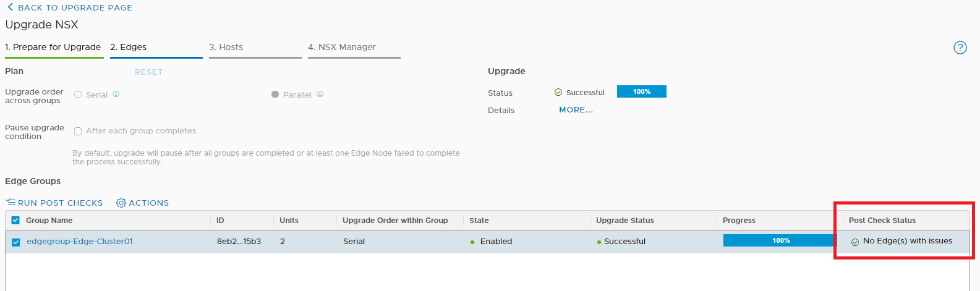Open the Hosts step tab
This screenshot has height=291, width=980.
[x=255, y=47]
